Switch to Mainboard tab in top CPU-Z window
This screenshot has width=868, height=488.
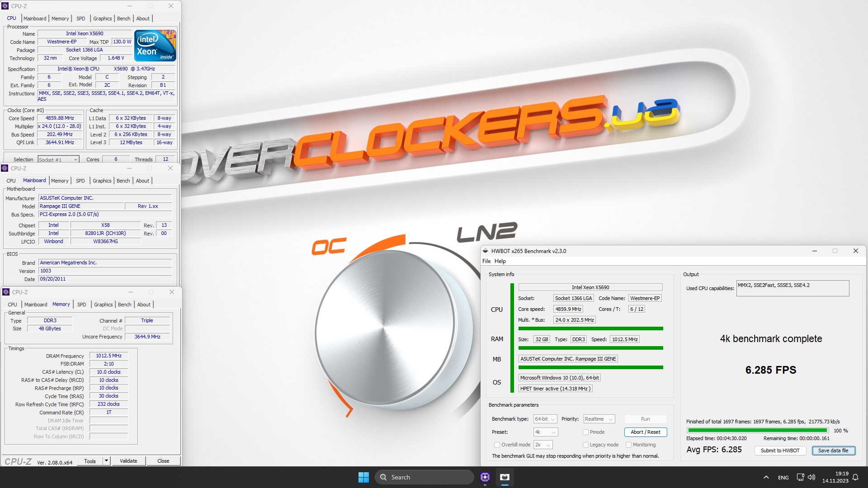35,19
